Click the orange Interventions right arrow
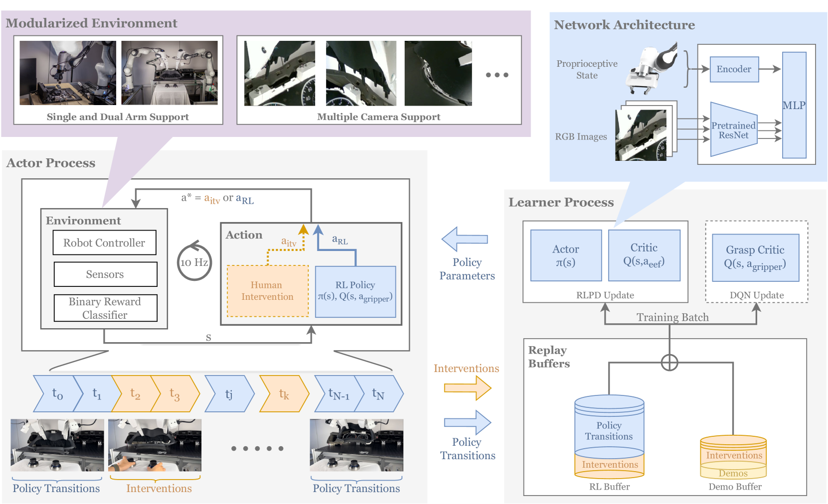 click(468, 388)
